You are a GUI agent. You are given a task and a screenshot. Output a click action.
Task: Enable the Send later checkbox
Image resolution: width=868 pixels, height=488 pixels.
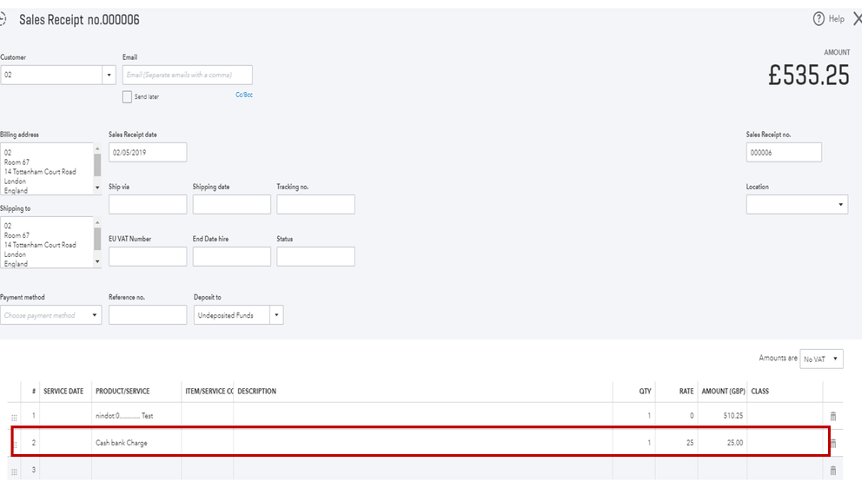[x=128, y=97]
